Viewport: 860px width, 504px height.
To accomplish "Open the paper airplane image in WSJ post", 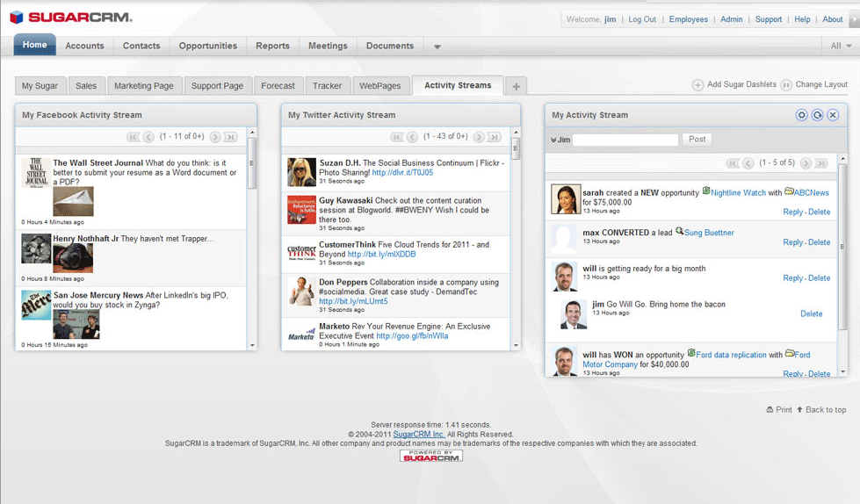I will click(x=73, y=201).
